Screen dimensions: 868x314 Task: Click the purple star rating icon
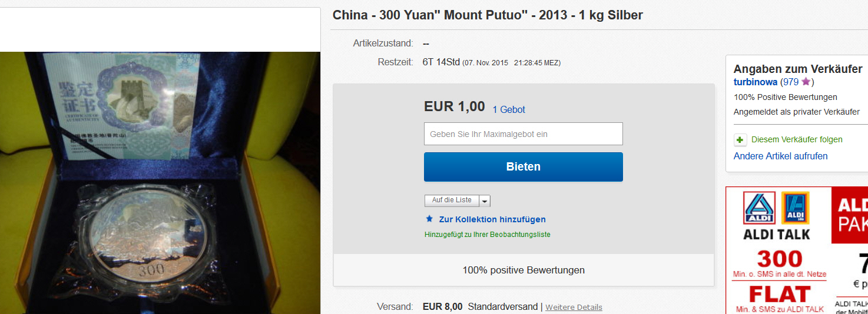(x=806, y=82)
